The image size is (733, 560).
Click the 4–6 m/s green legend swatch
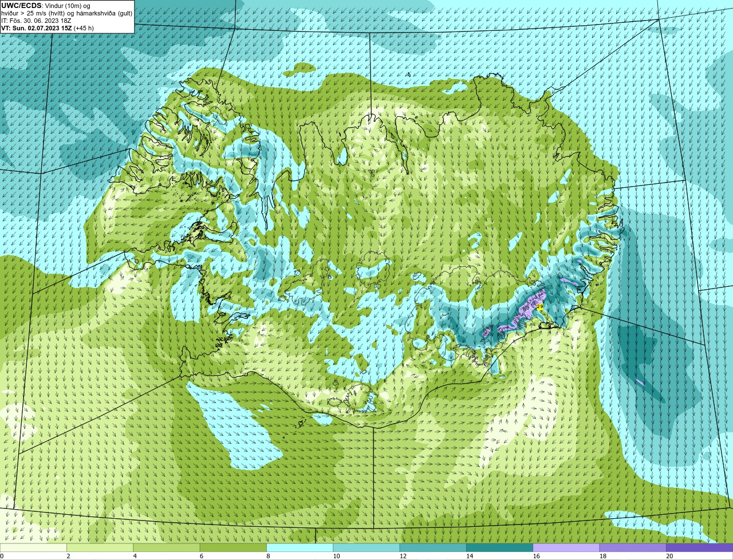point(167,547)
